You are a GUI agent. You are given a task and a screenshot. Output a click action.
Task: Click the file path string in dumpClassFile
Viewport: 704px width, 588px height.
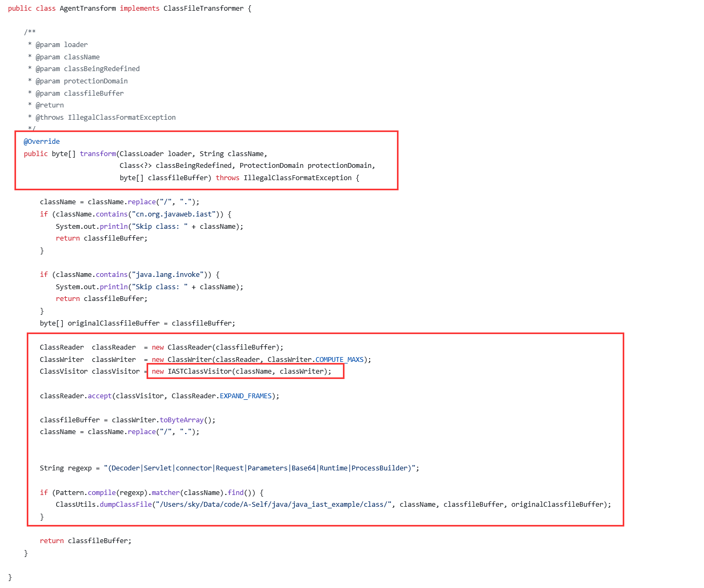coord(273,505)
